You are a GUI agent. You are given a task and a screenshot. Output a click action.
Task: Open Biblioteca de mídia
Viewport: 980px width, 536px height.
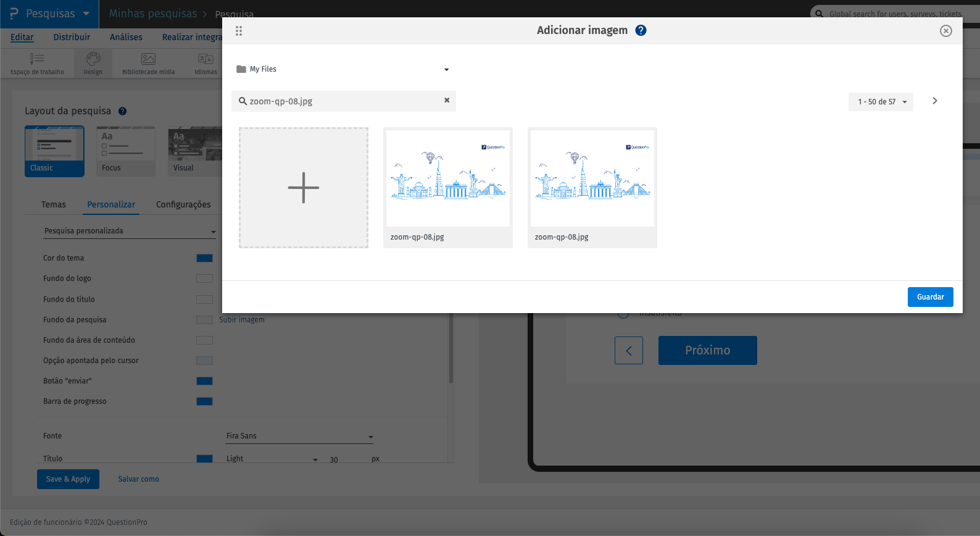pos(148,64)
